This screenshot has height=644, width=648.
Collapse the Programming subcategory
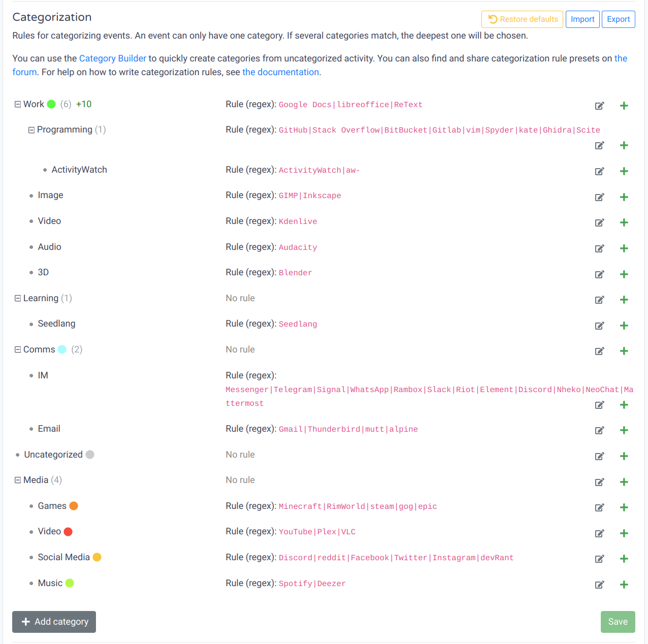(x=31, y=130)
